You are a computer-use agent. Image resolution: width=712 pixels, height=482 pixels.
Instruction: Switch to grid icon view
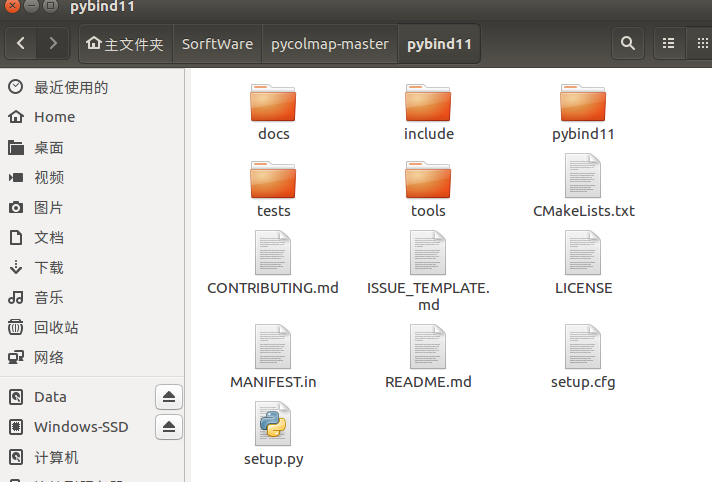(x=703, y=44)
